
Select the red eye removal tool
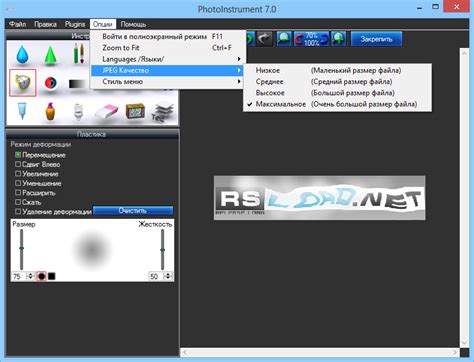51,83
